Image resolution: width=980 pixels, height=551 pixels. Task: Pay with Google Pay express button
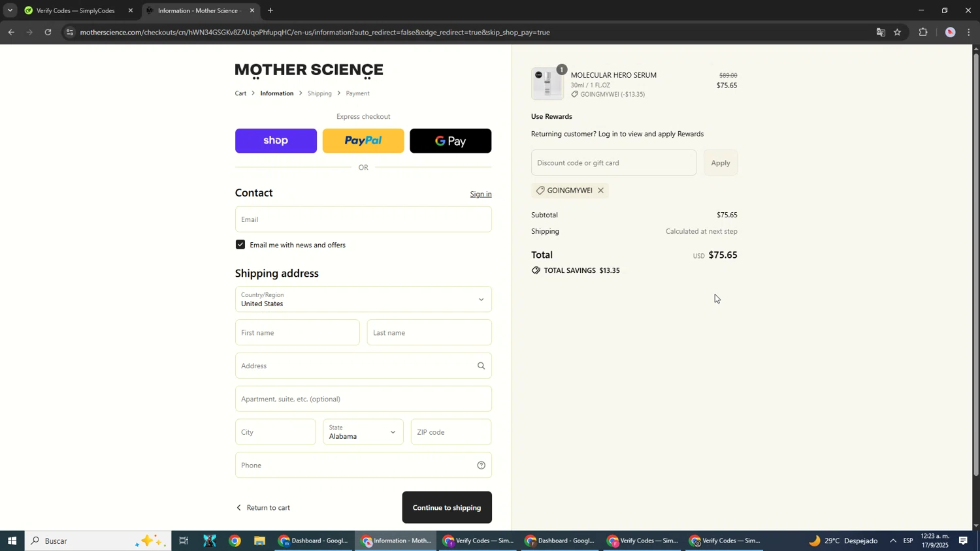tap(451, 141)
